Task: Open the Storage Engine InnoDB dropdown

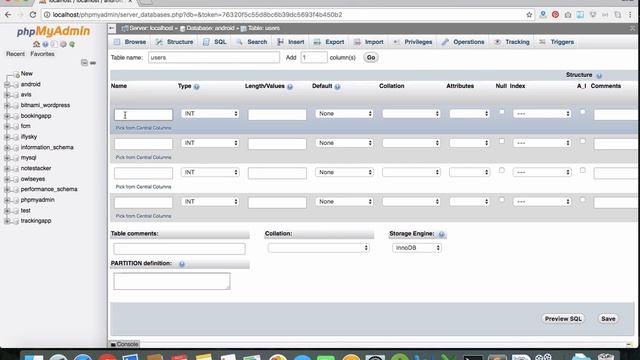Action: coord(416,248)
